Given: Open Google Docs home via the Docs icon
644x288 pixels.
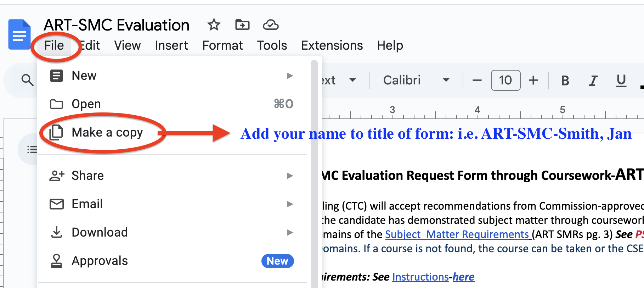Looking at the screenshot, I should point(19,34).
